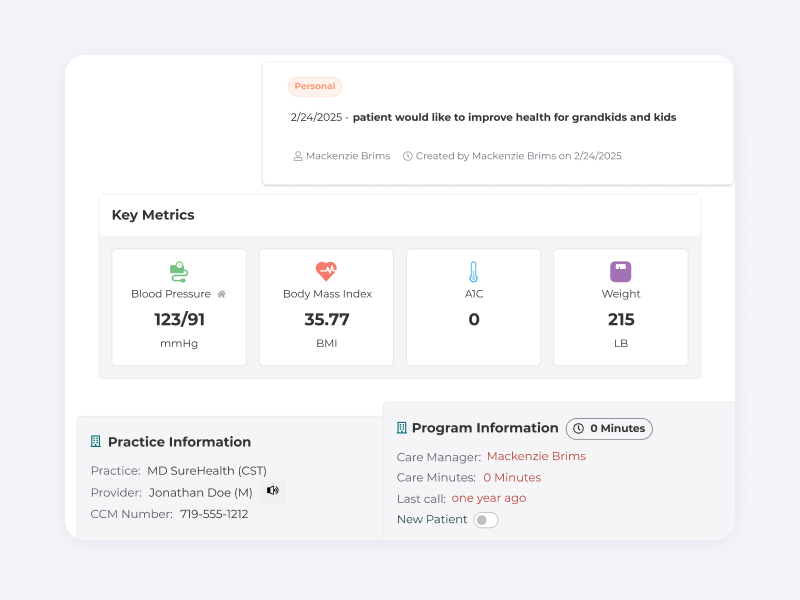The height and width of the screenshot is (600, 800).
Task: Click the building icon next to Practice Information
Action: (95, 441)
